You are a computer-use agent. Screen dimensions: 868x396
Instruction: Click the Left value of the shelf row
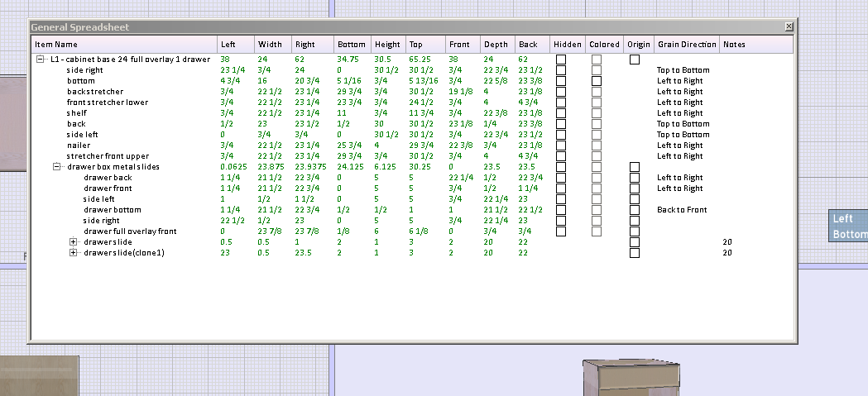(227, 112)
